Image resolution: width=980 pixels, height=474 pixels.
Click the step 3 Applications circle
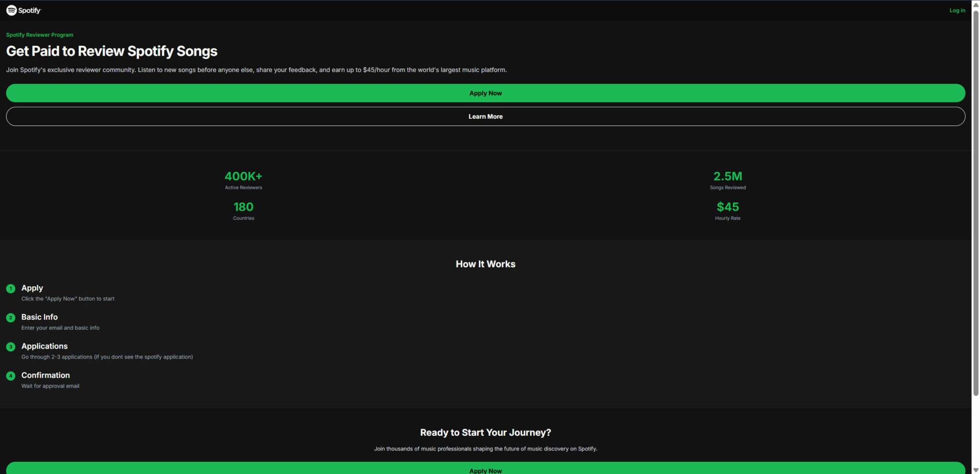click(11, 347)
